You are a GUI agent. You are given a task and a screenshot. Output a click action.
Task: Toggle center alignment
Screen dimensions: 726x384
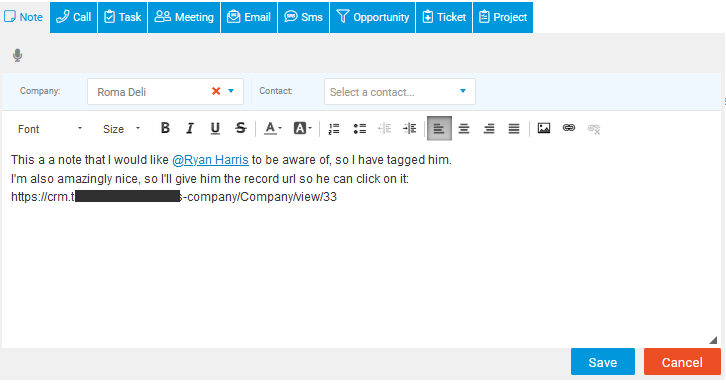tap(464, 129)
